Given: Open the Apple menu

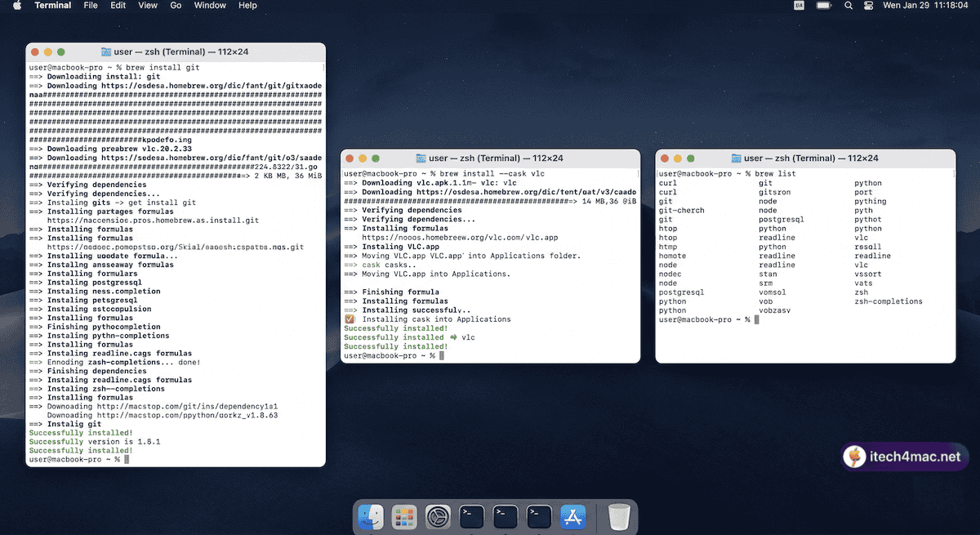Looking at the screenshot, I should (17, 6).
